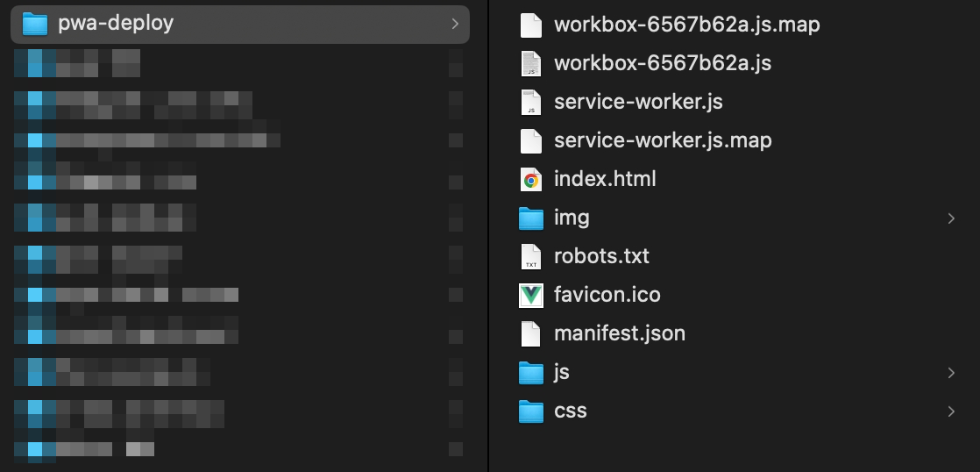This screenshot has width=980, height=472.
Task: Click the workbox-6567b62a.js.map file icon
Action: (x=531, y=25)
